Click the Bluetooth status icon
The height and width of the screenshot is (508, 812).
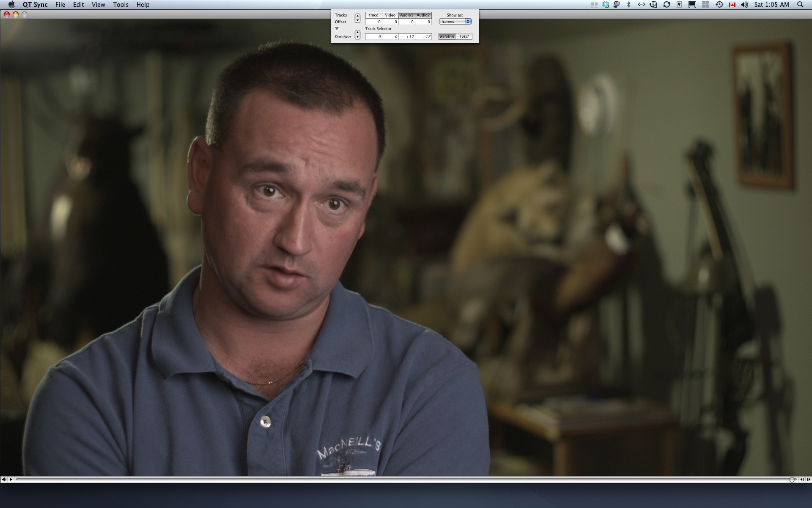[628, 5]
